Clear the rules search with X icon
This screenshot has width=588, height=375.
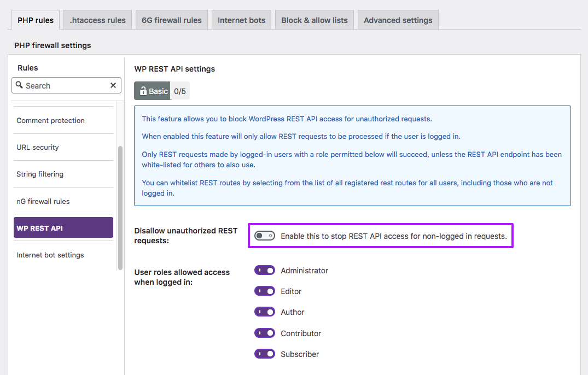113,85
